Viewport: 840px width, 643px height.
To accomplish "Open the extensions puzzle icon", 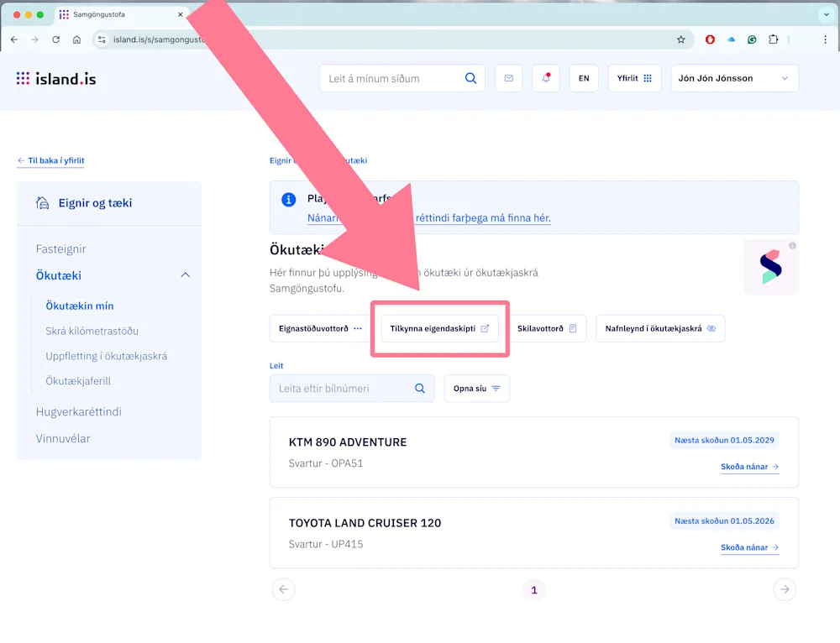I will (773, 39).
